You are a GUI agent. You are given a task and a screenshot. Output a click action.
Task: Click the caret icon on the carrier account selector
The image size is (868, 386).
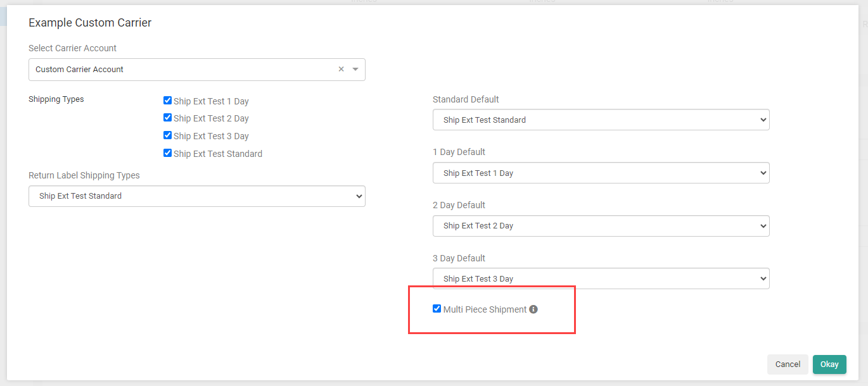point(355,69)
